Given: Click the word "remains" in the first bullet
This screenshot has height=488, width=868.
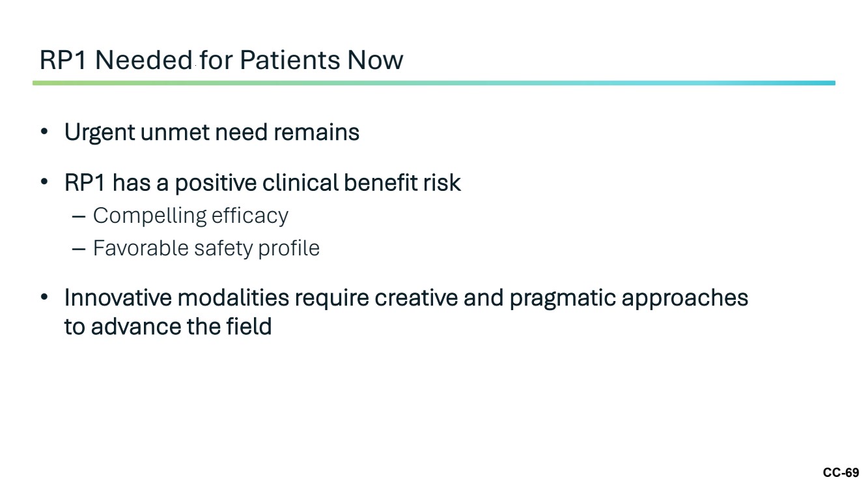Looking at the screenshot, I should pyautogui.click(x=316, y=133).
